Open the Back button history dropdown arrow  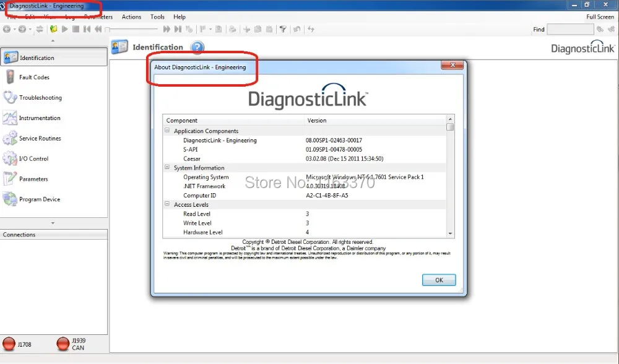(x=14, y=29)
